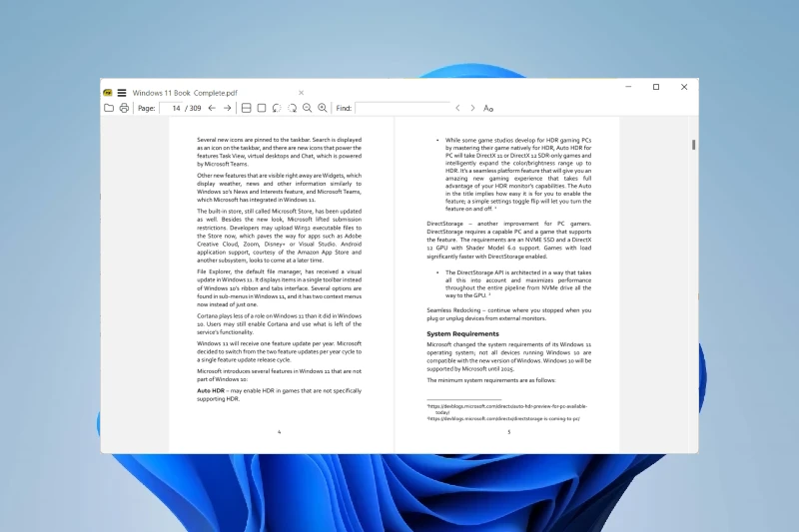Click the 'Find:' label in toolbar
The width and height of the screenshot is (799, 532).
click(x=344, y=108)
